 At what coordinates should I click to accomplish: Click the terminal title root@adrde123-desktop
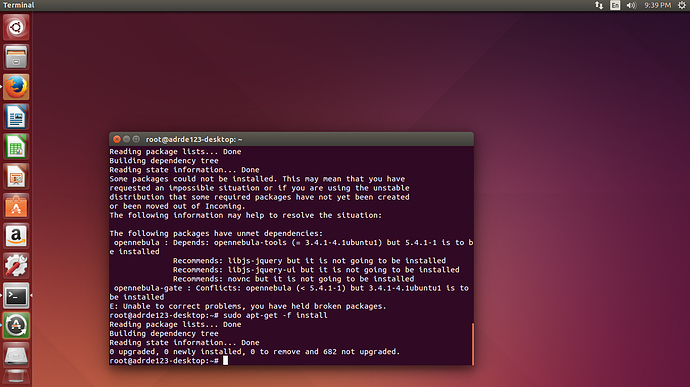click(194, 140)
